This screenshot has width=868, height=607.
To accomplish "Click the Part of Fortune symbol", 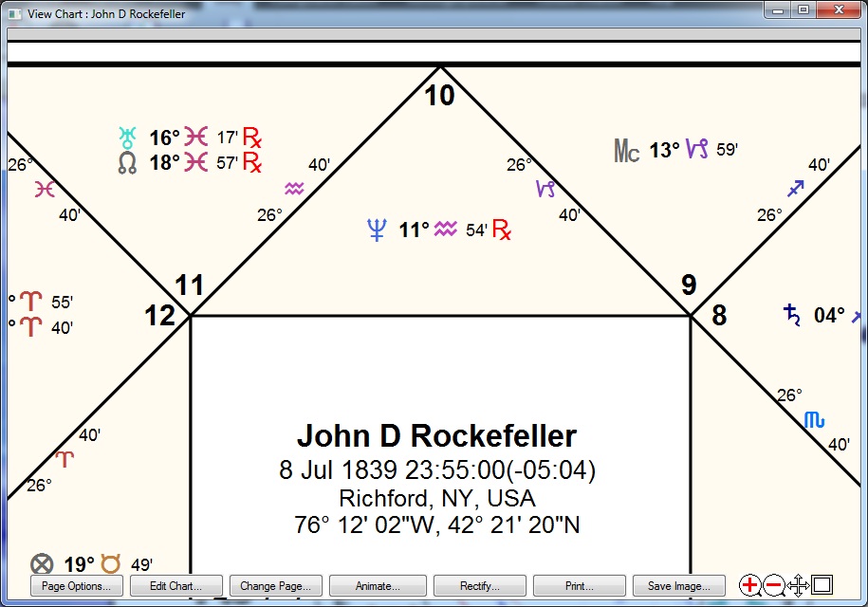I will click(x=42, y=564).
